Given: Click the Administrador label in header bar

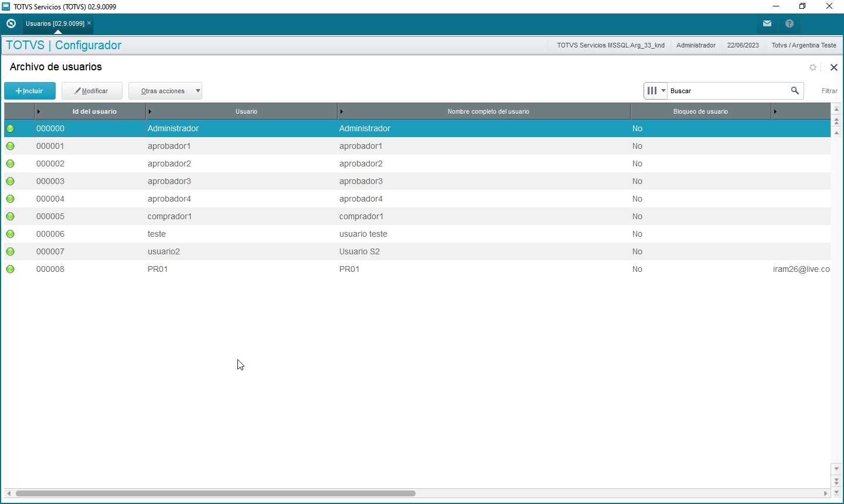Looking at the screenshot, I should (696, 45).
